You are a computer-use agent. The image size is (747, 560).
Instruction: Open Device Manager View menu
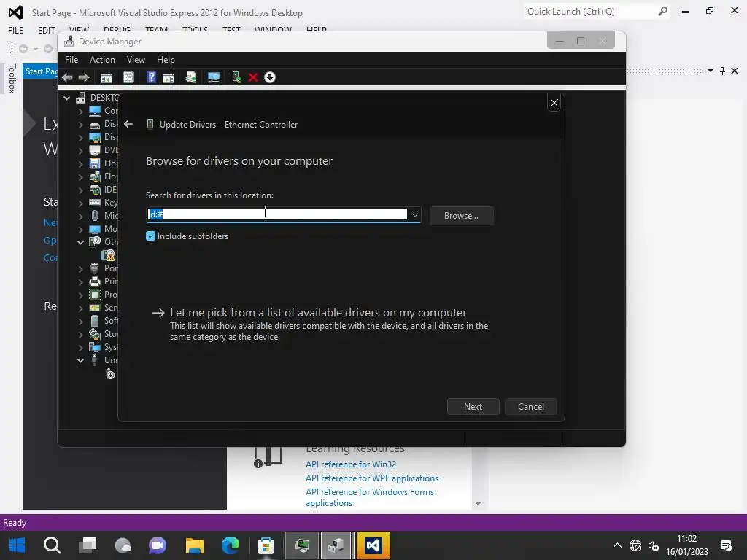point(136,60)
